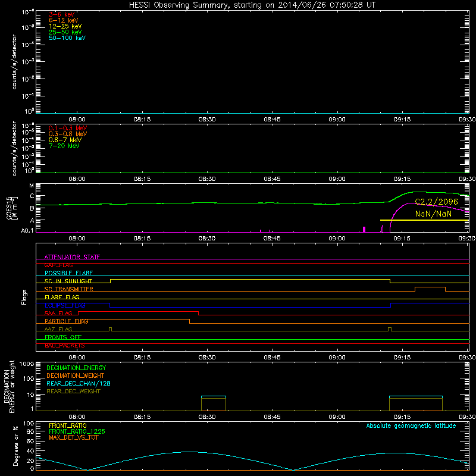Select the POSSIBLE_FLARE flag label
The width and height of the screenshot is (476, 476).
click(x=68, y=273)
